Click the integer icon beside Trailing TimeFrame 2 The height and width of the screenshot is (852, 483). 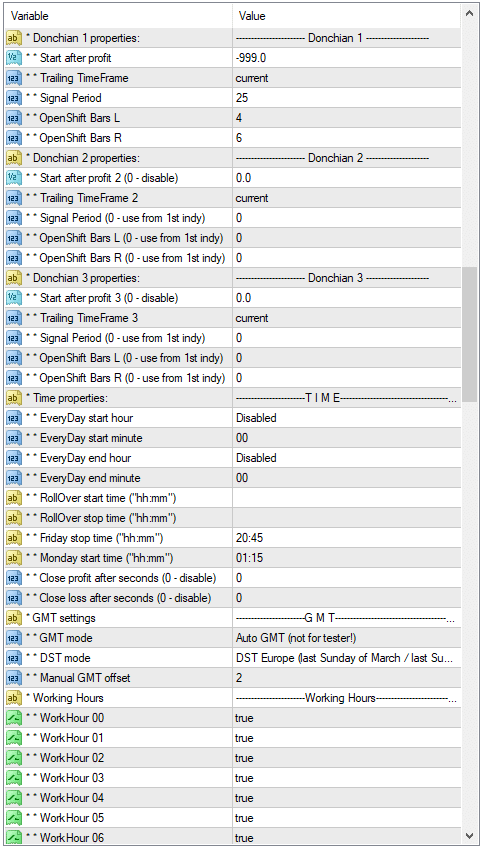[x=14, y=198]
